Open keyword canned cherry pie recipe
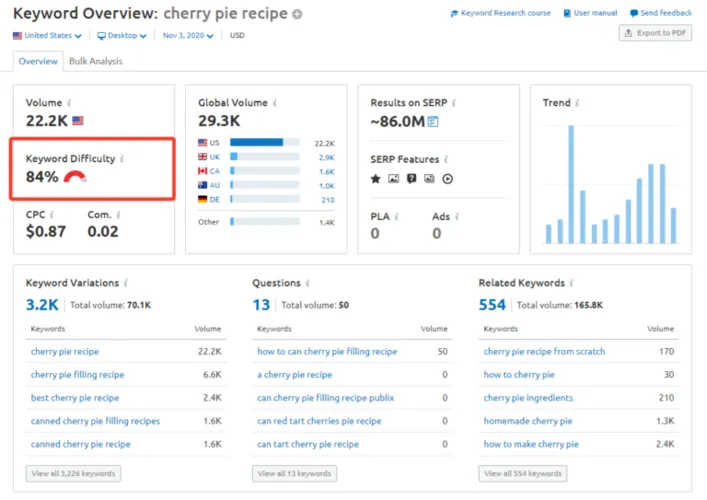 pos(80,444)
